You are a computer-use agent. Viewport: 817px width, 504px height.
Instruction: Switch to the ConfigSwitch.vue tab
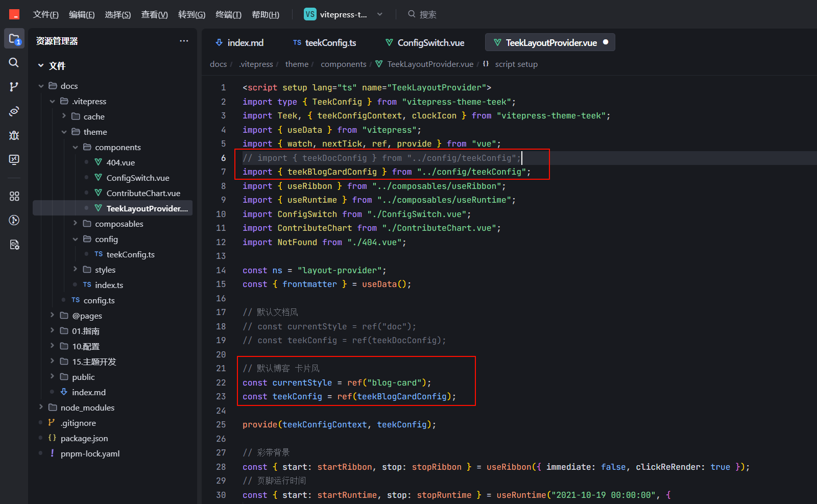coord(425,42)
